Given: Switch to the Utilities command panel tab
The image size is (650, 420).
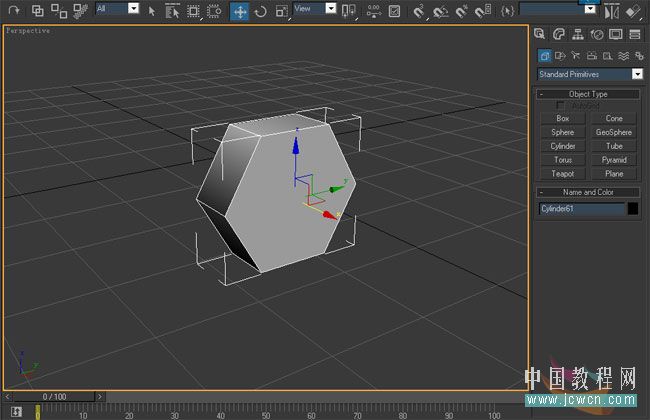Looking at the screenshot, I should 635,34.
